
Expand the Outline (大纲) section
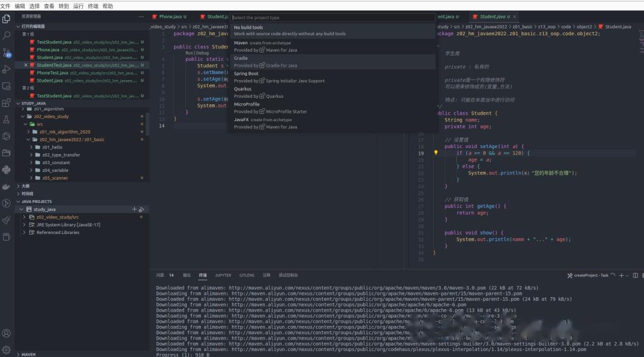click(x=18, y=186)
